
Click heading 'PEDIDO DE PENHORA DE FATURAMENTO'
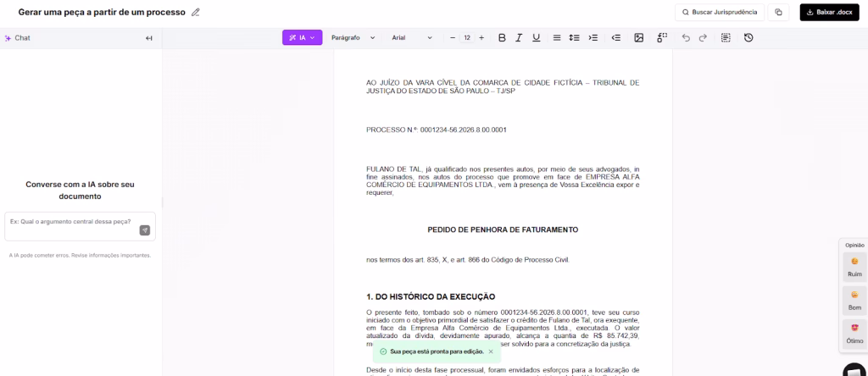(x=503, y=229)
